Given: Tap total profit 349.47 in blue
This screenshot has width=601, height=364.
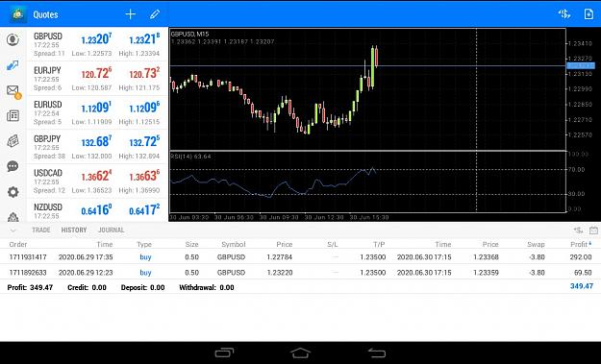Looking at the screenshot, I should click(582, 286).
